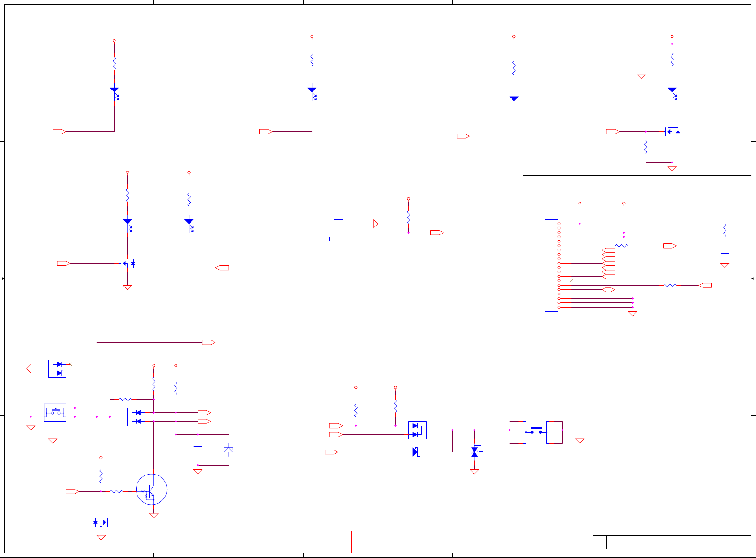The height and width of the screenshot is (558, 756).
Task: Click the MOSFET with the gate pull-down resistor
Action: tap(672, 132)
